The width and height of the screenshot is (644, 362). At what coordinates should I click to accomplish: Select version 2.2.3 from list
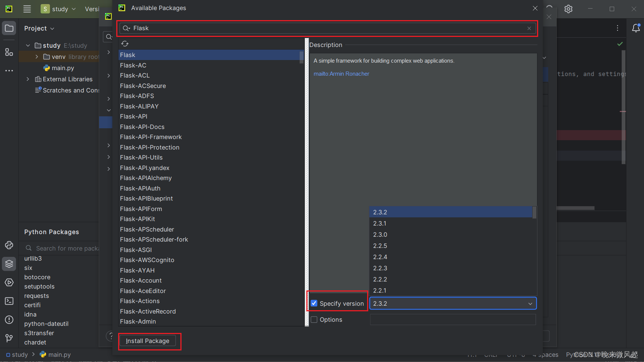click(x=451, y=268)
